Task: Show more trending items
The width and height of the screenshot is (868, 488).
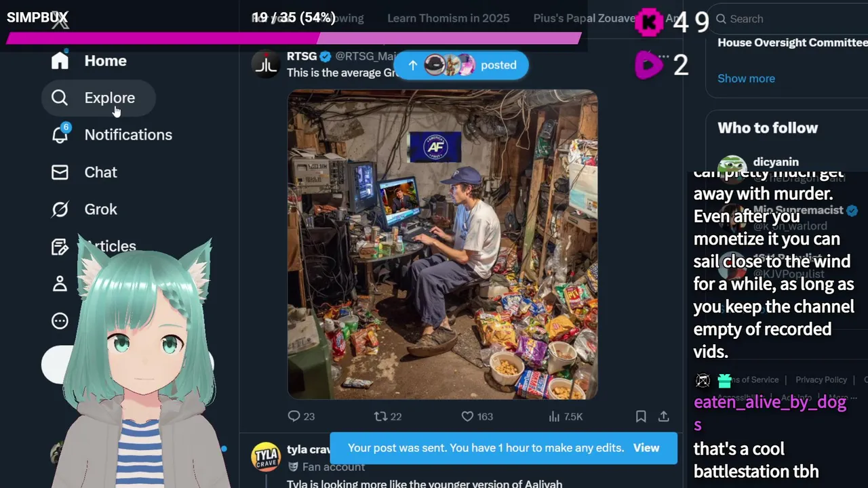Action: point(746,79)
